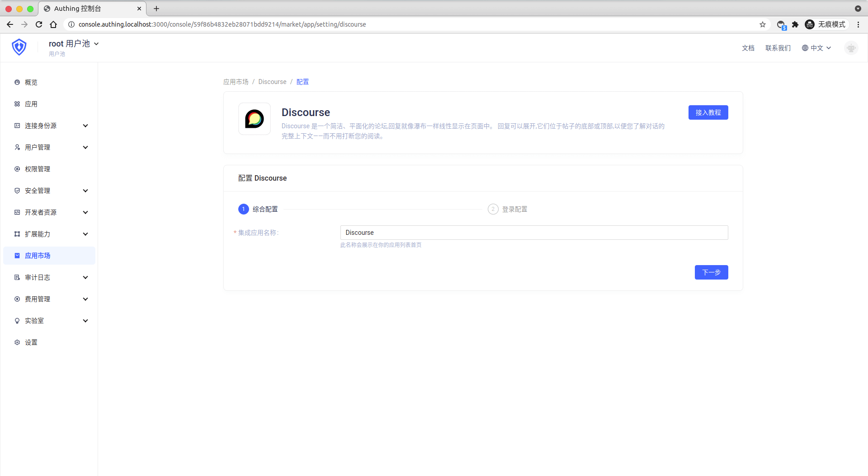Expand the 用户管理 sidebar section

[x=50, y=147]
